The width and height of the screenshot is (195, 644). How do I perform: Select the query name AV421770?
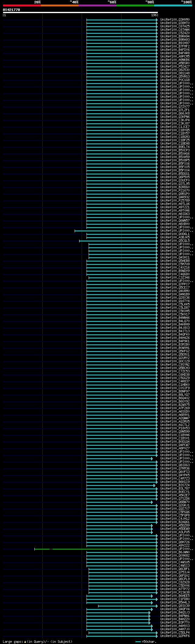click(12, 10)
